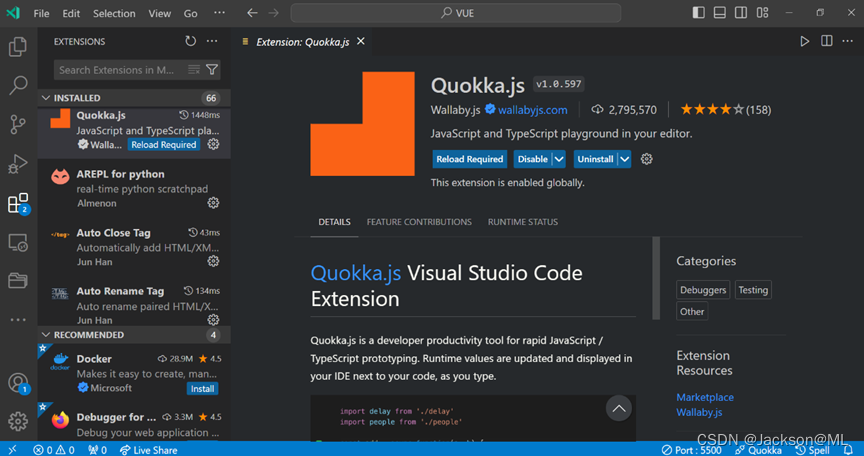Toggle bottom panel layout icon
This screenshot has width=864, height=456.
pyautogui.click(x=720, y=13)
